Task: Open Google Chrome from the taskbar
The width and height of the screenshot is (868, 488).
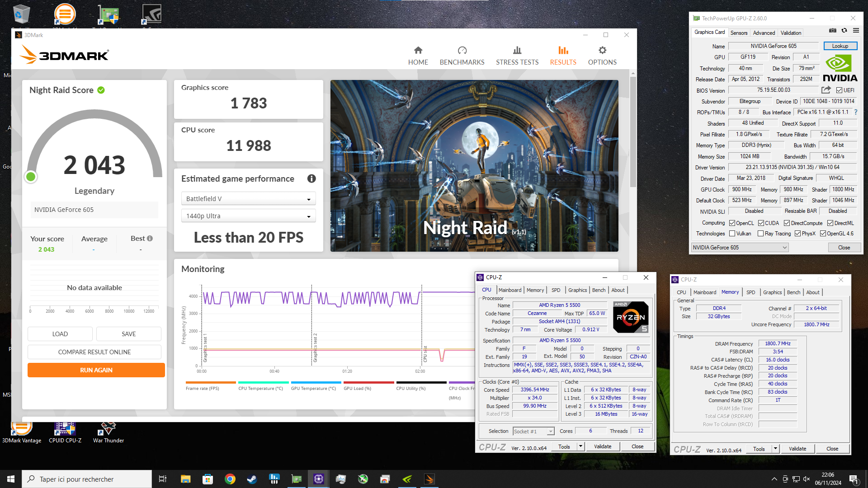Action: [230, 479]
